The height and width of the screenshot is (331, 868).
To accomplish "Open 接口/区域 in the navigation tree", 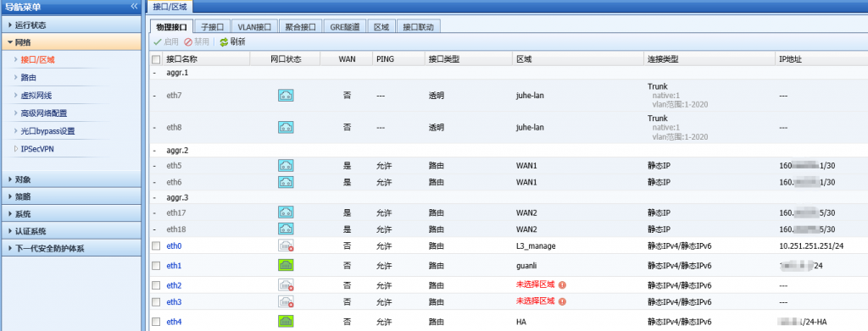I will [37, 59].
